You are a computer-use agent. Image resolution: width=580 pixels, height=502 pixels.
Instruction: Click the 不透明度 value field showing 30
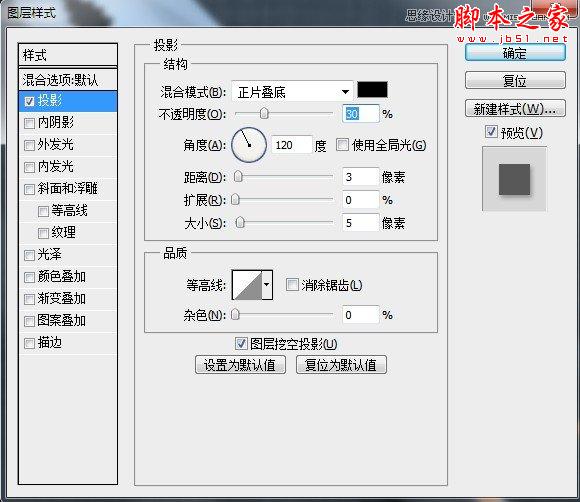[x=361, y=114]
